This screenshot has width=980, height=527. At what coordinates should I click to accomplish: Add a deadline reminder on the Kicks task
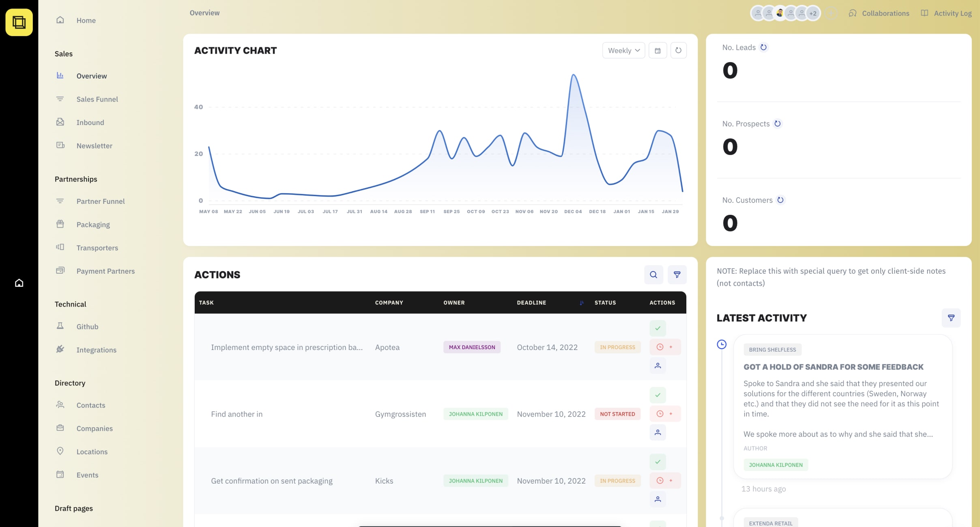[659, 480]
